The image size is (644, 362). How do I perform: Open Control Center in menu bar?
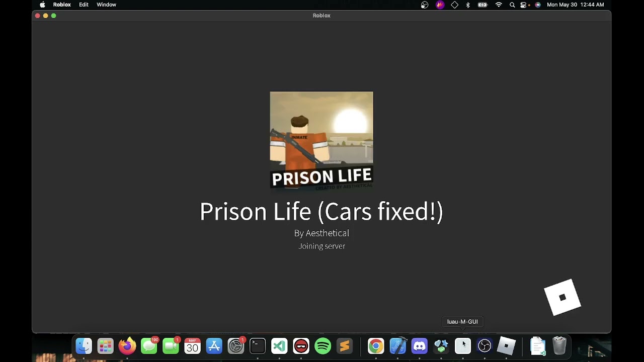point(524,5)
